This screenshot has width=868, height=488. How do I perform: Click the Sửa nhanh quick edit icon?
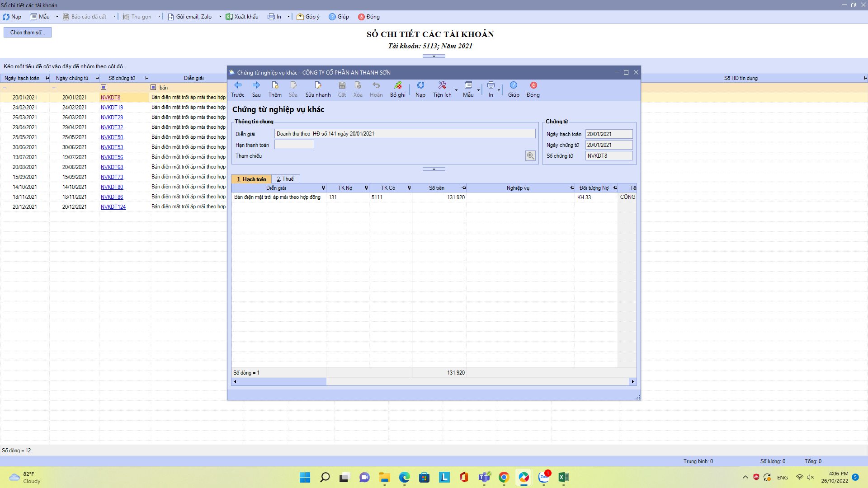(318, 85)
